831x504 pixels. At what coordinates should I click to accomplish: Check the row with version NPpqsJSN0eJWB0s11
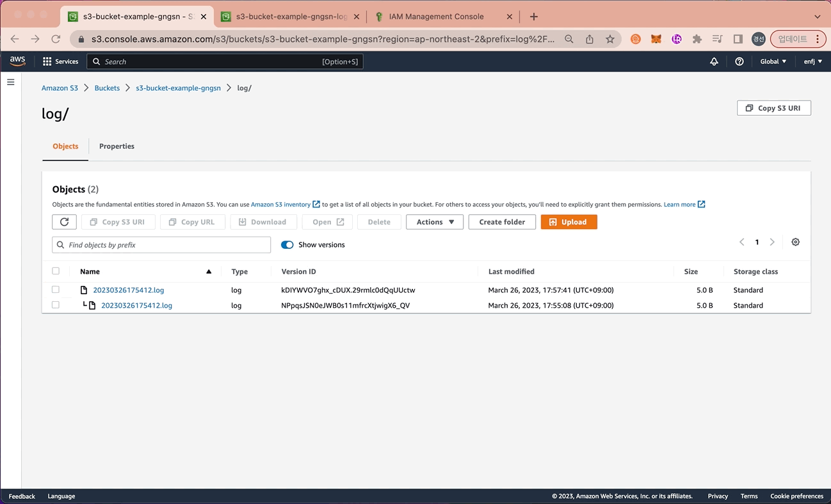click(56, 305)
